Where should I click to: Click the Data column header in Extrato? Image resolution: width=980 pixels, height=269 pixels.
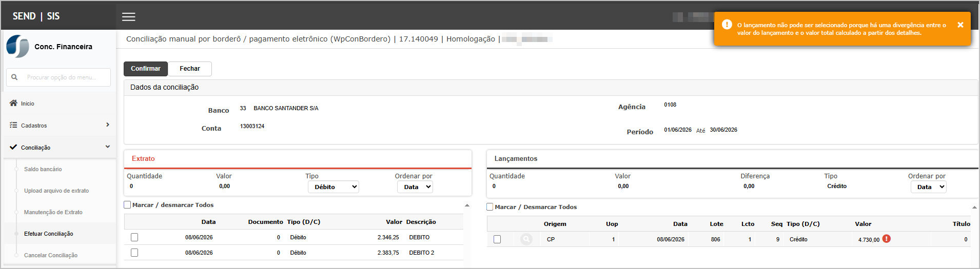pos(208,222)
